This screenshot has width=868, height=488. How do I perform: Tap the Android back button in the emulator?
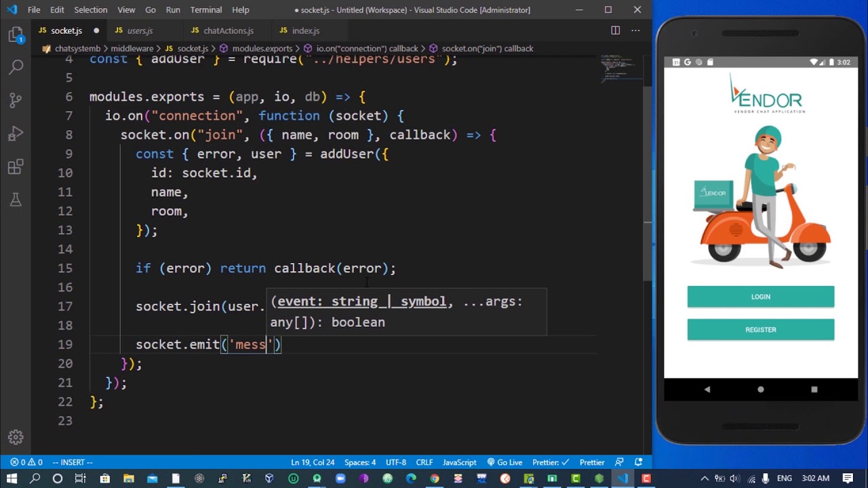pyautogui.click(x=707, y=390)
